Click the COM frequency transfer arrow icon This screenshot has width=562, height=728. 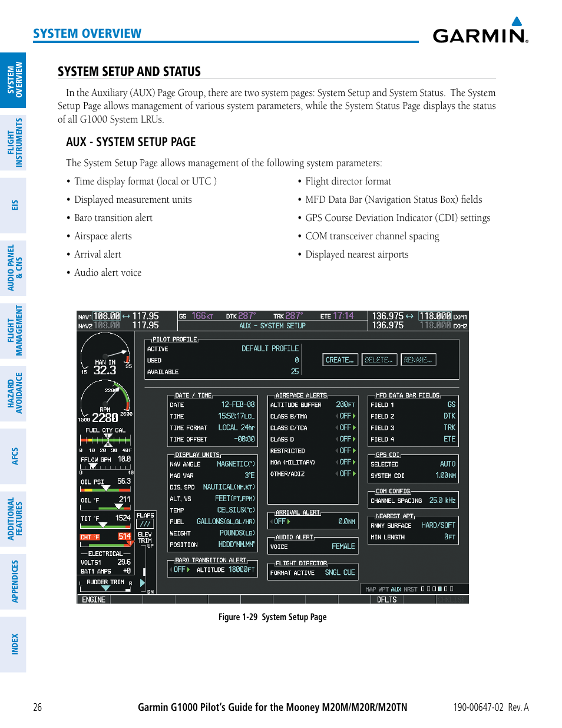point(409,316)
